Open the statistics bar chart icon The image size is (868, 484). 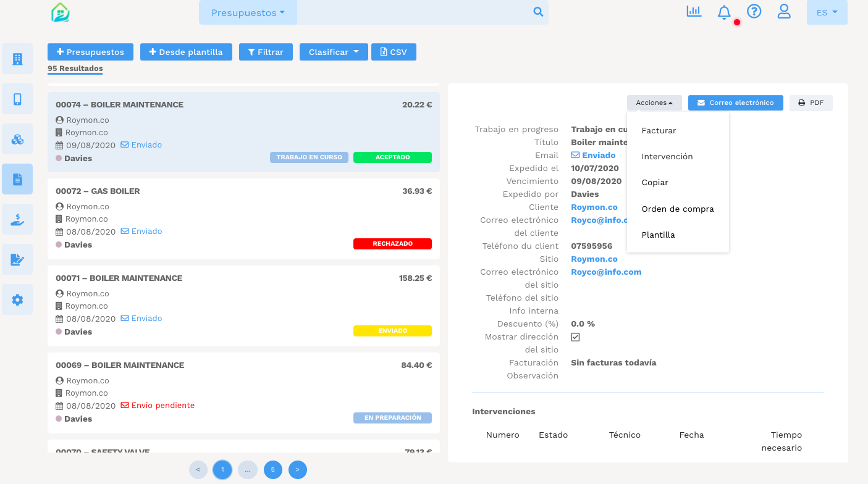click(693, 11)
